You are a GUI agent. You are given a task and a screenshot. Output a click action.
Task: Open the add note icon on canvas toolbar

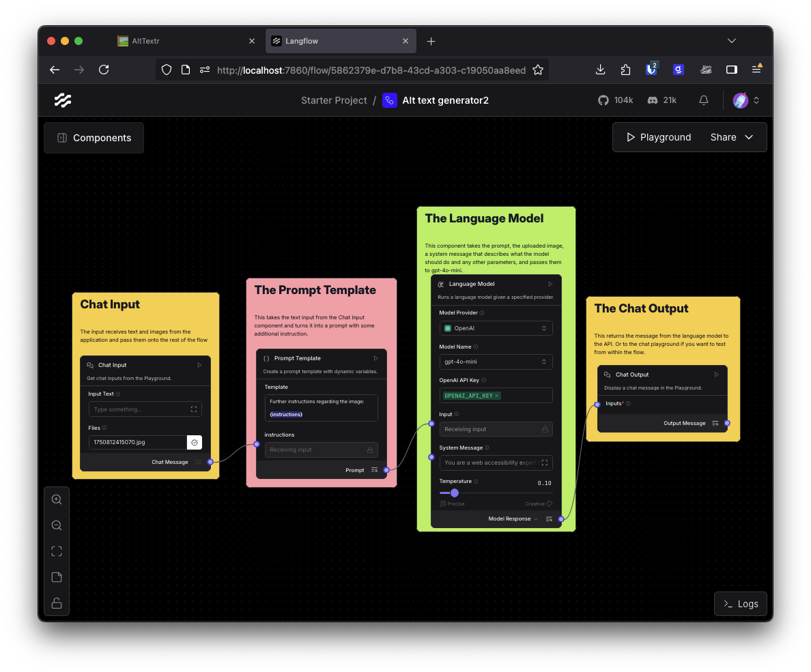pos(57,576)
